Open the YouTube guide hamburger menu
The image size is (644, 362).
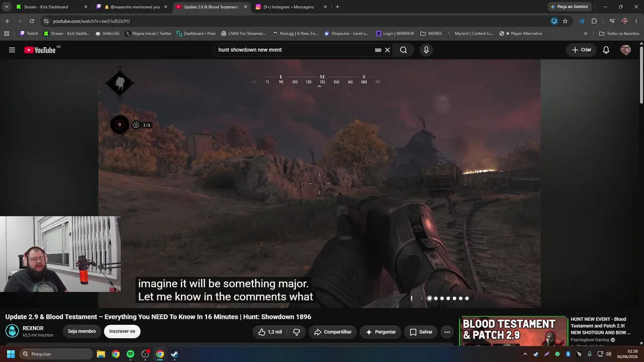coord(12,50)
